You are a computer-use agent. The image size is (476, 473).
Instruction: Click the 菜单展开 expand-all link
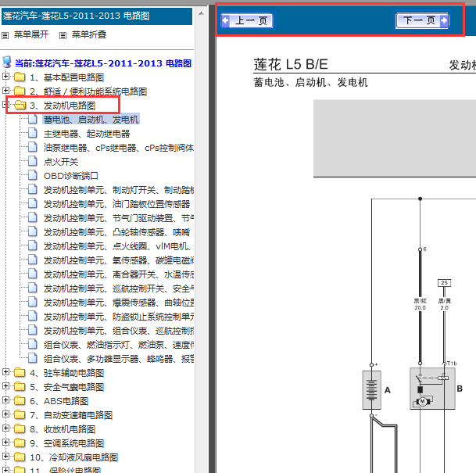pos(31,34)
